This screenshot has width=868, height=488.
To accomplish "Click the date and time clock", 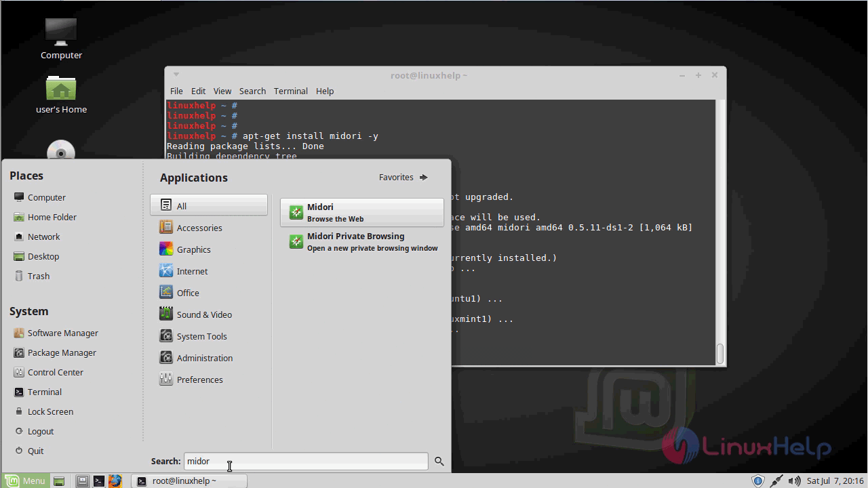I will pyautogui.click(x=835, y=481).
